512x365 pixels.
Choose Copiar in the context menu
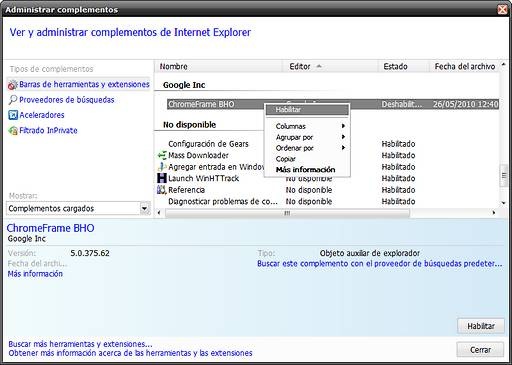tap(307, 159)
